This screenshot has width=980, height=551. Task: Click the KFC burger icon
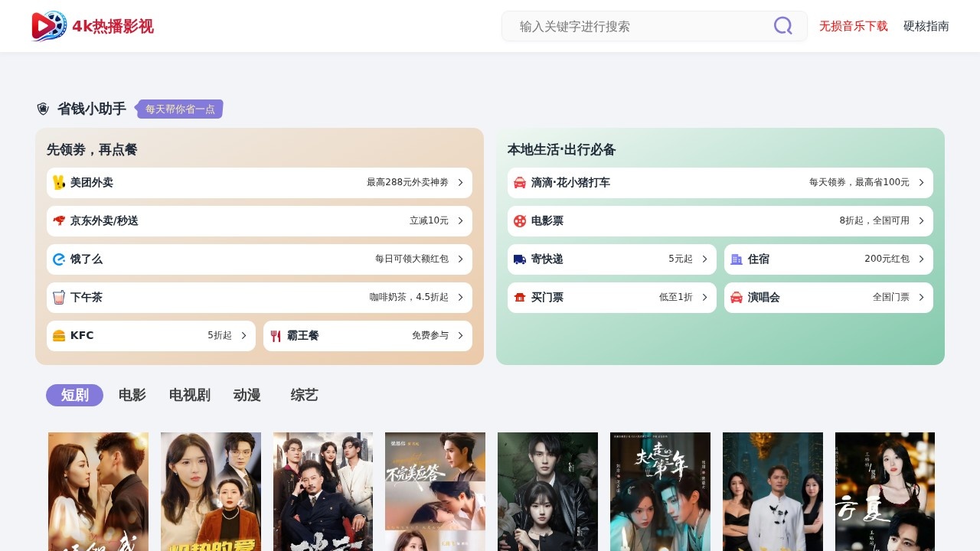tap(59, 336)
